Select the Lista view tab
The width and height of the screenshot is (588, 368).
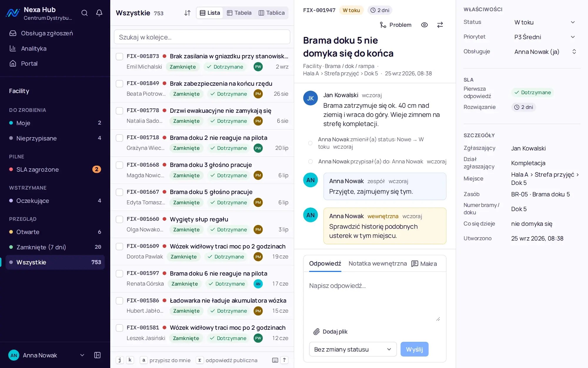210,13
